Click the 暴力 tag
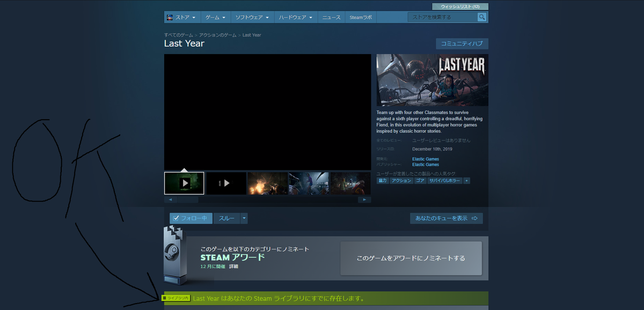 (383, 181)
